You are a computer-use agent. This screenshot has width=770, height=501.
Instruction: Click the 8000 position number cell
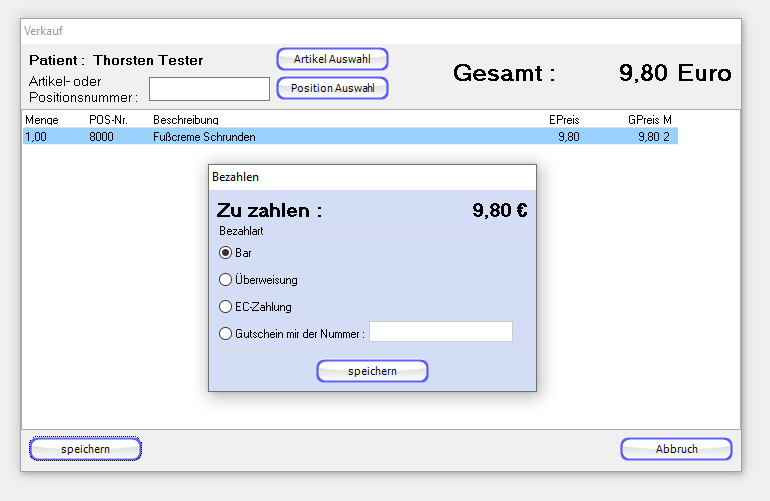tap(101, 137)
